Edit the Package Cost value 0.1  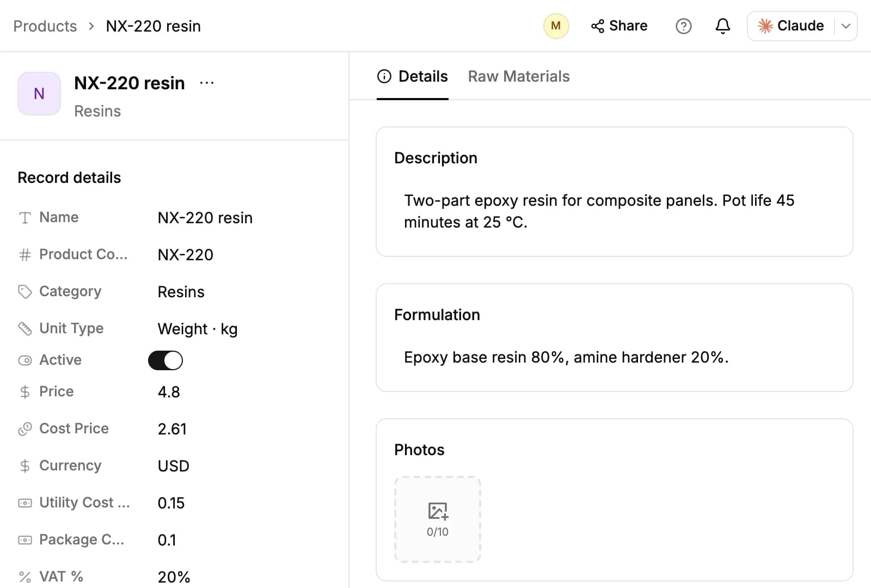(x=167, y=540)
